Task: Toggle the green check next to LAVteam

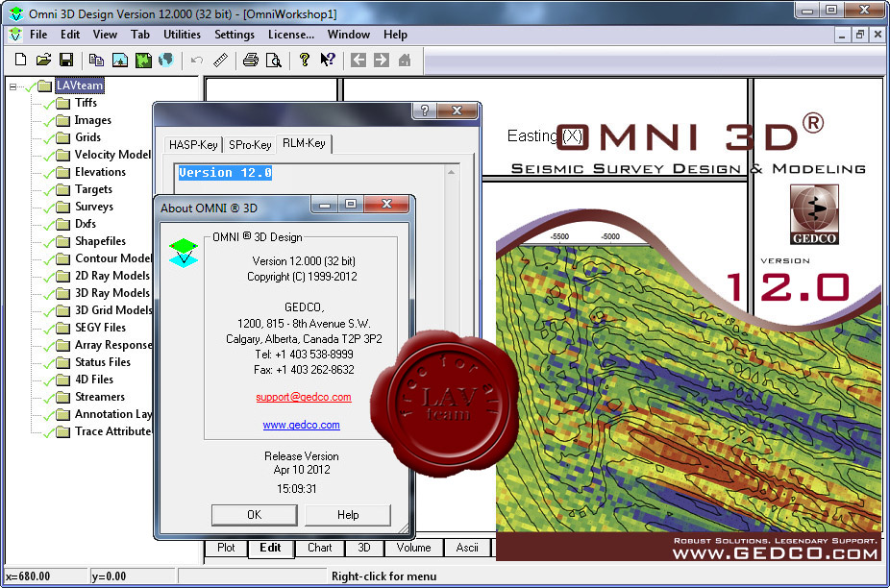Action: [x=31, y=86]
